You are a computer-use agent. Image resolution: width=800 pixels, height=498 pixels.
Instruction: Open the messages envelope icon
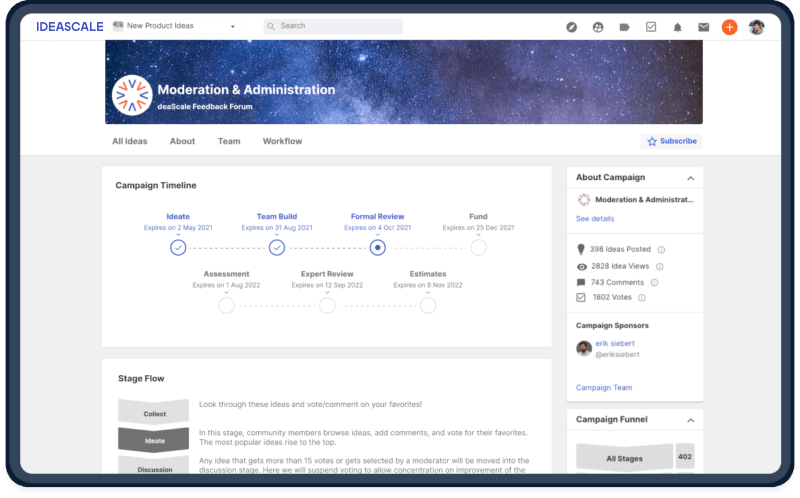coord(704,27)
